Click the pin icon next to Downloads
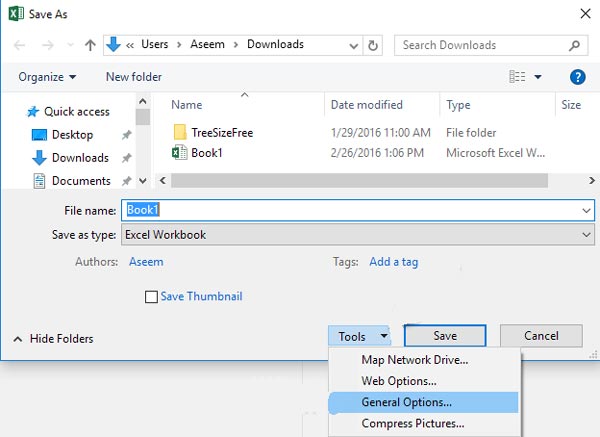600x437 pixels. coord(127,158)
